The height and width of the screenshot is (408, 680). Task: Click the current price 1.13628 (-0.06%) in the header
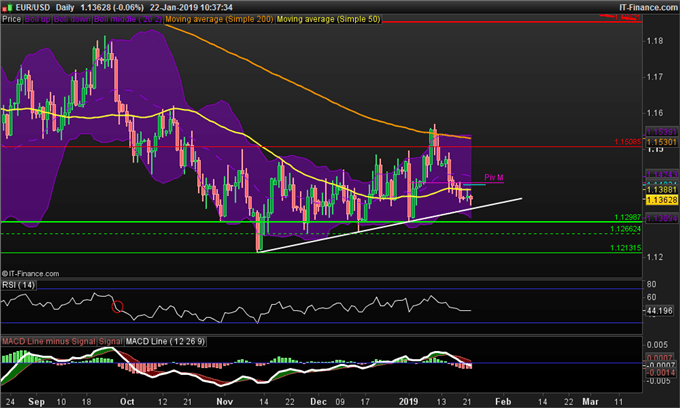(x=112, y=7)
